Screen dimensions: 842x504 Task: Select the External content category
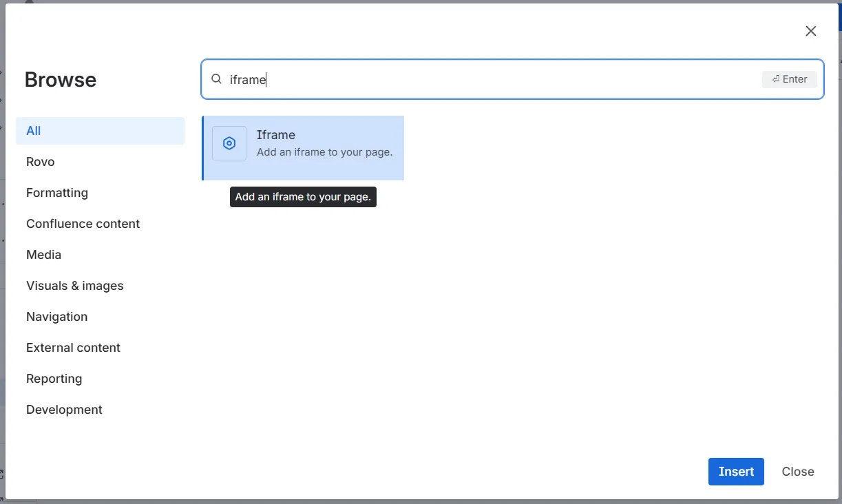[73, 348]
